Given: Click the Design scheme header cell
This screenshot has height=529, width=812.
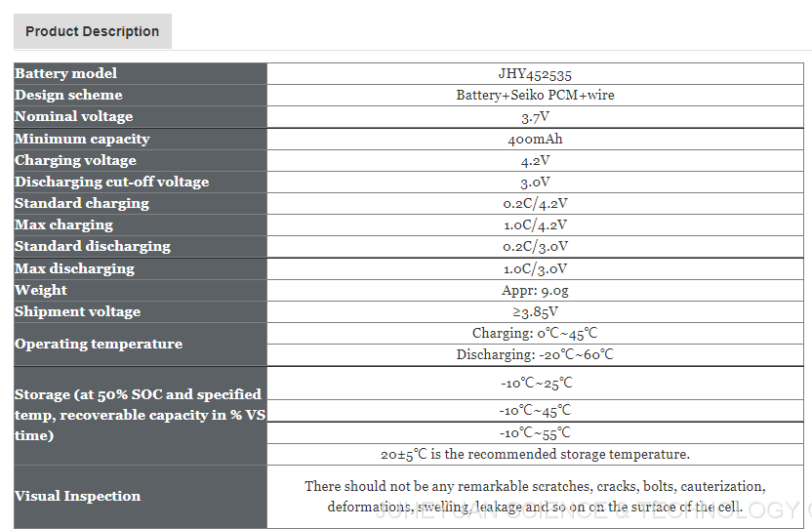Looking at the screenshot, I should 68,95.
